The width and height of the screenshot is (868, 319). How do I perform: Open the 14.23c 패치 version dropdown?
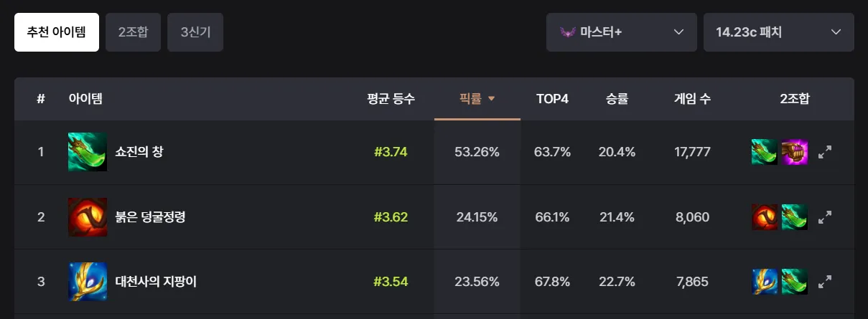click(x=779, y=32)
